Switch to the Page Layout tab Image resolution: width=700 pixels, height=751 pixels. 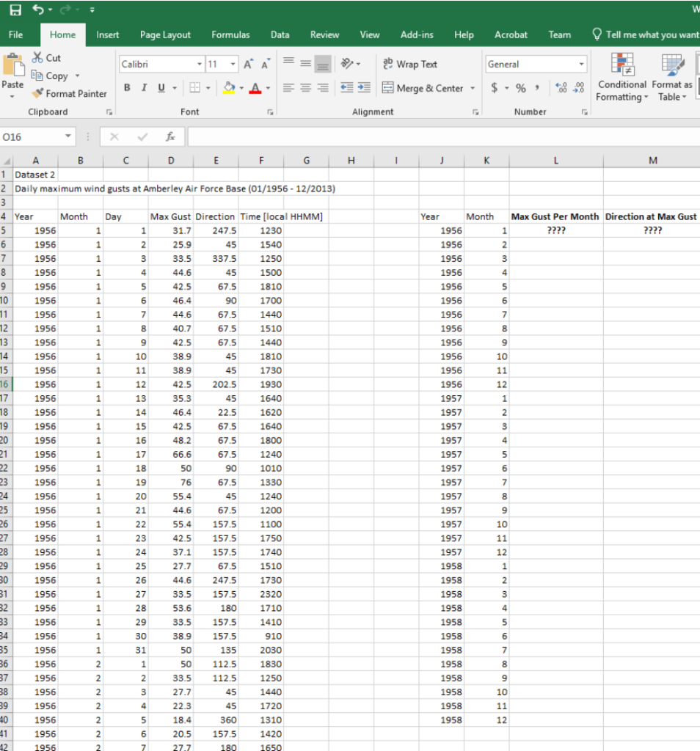165,34
